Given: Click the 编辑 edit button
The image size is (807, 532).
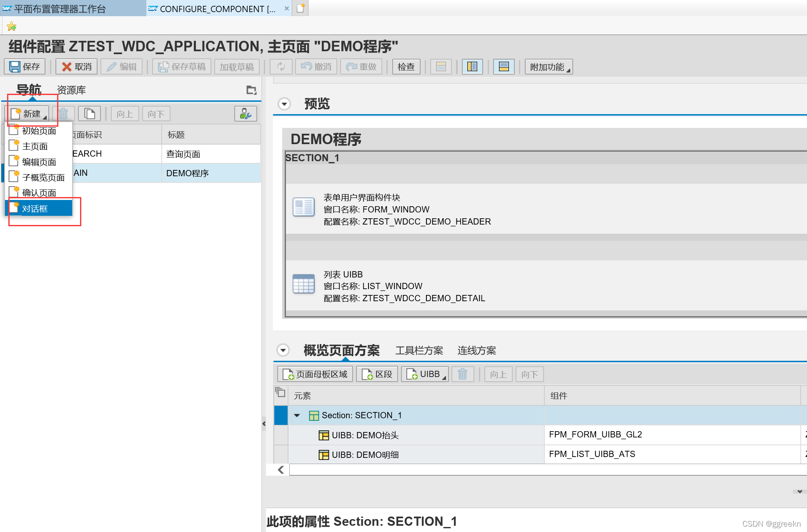Looking at the screenshot, I should (x=121, y=67).
